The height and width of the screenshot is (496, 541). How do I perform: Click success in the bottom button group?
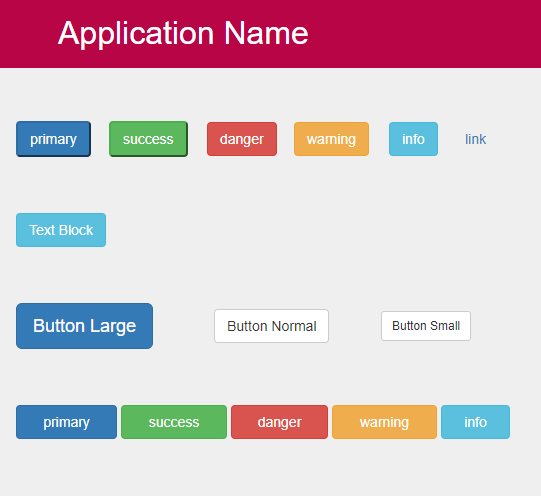coord(174,422)
